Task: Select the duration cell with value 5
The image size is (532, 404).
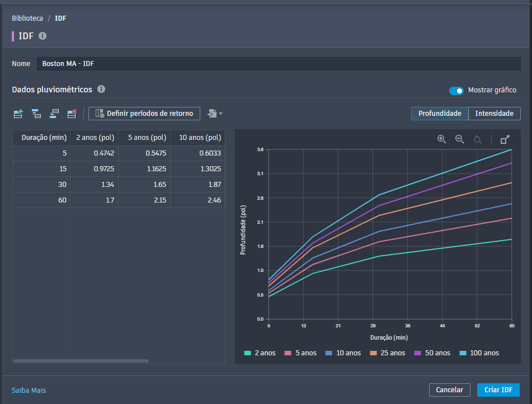Action: click(x=42, y=153)
